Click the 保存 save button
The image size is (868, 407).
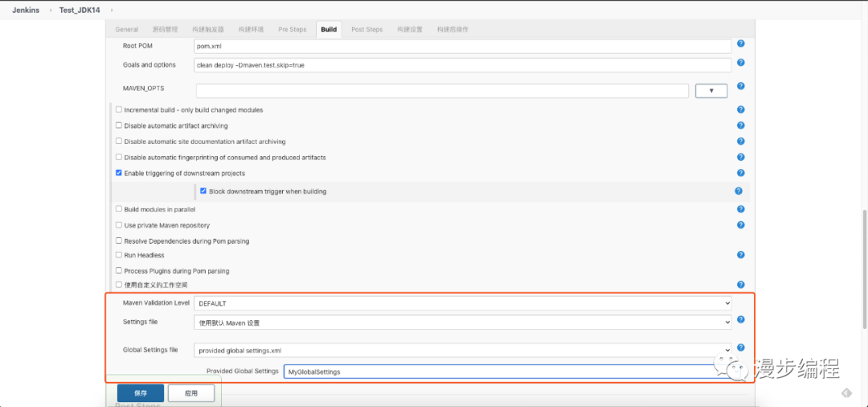(141, 393)
